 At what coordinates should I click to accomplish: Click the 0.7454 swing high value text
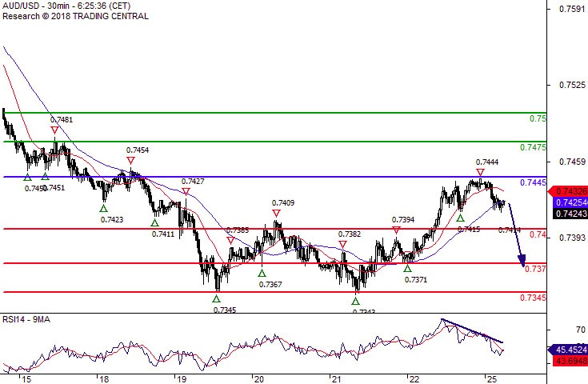(x=138, y=150)
